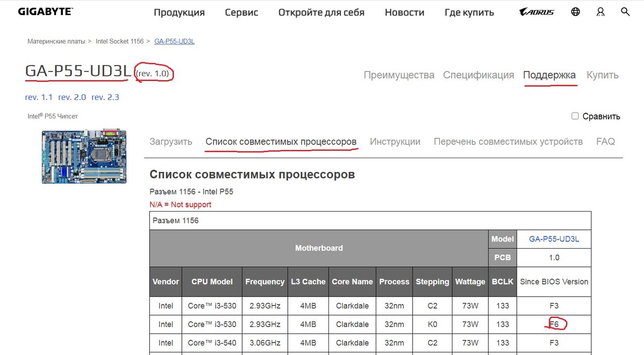Click the L3 Cache column header
Screen dimensions: 644x355
(309, 281)
